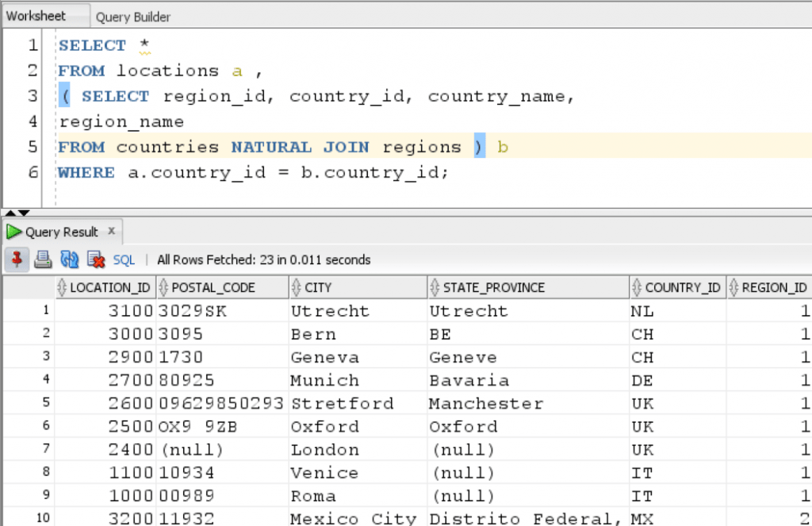Place cursor on WHERE keyword in line 6

pos(86,173)
